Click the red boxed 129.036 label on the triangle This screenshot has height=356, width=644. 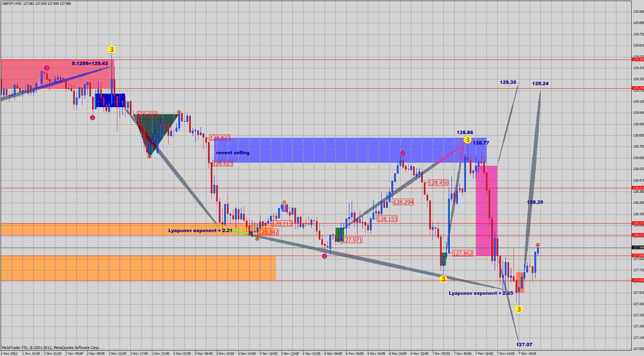pyautogui.click(x=147, y=115)
